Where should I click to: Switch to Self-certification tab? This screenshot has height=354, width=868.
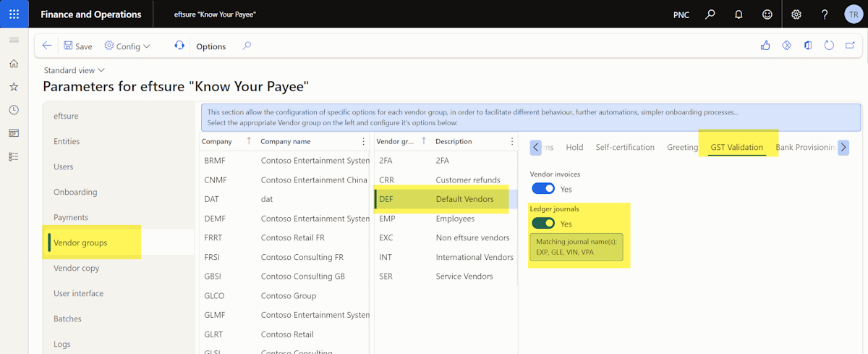pyautogui.click(x=625, y=147)
